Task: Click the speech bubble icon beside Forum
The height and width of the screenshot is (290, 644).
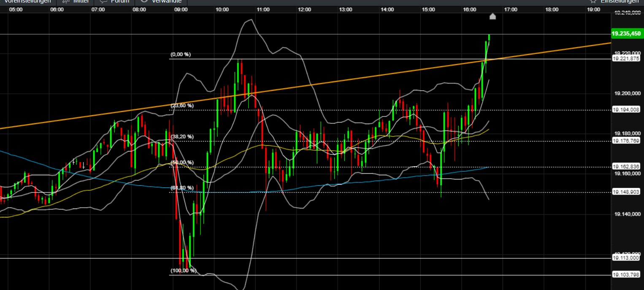Action: pos(103,1)
